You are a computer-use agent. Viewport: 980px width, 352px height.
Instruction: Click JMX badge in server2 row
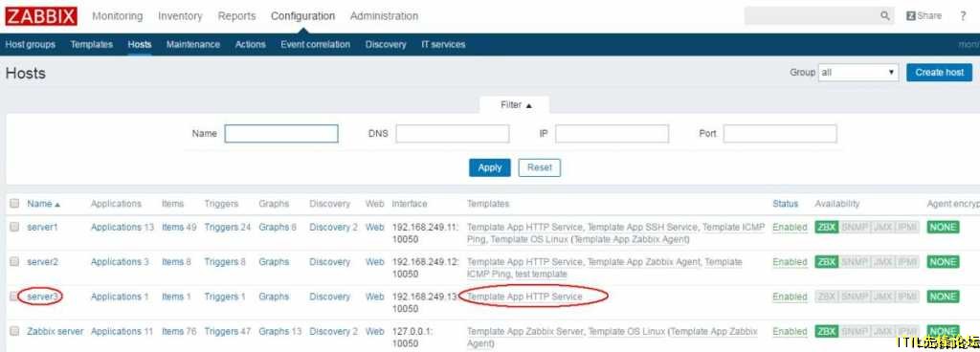click(882, 262)
